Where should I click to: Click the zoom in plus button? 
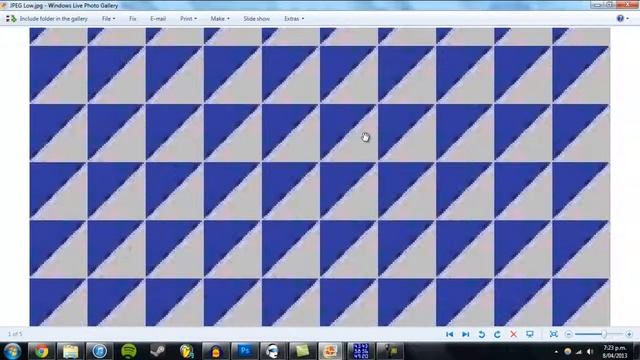(x=629, y=334)
